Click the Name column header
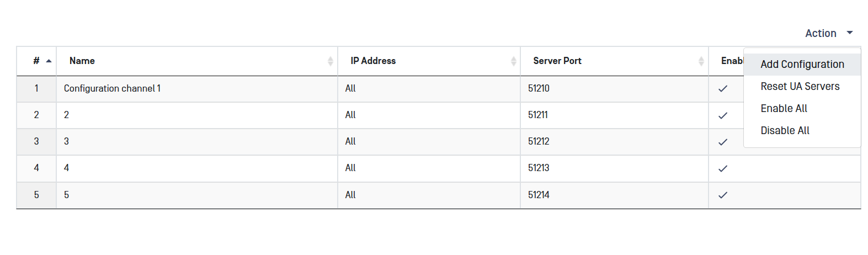 click(x=82, y=61)
